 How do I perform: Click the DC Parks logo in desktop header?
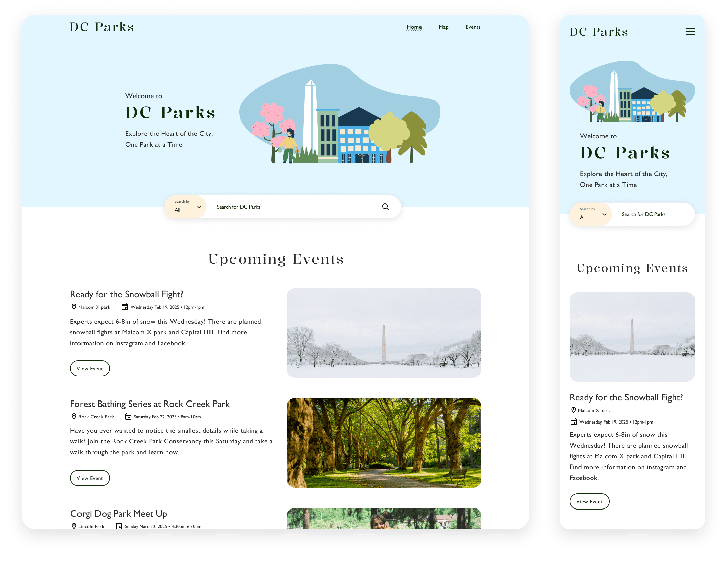102,27
